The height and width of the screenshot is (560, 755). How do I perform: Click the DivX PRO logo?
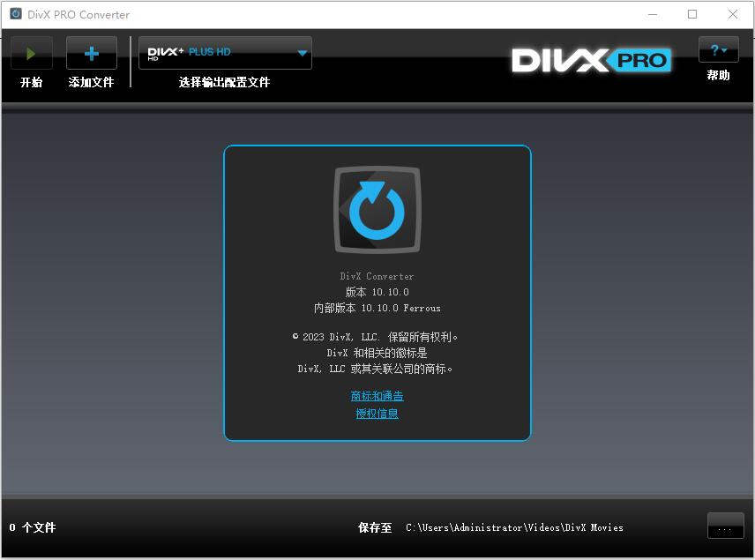[591, 61]
